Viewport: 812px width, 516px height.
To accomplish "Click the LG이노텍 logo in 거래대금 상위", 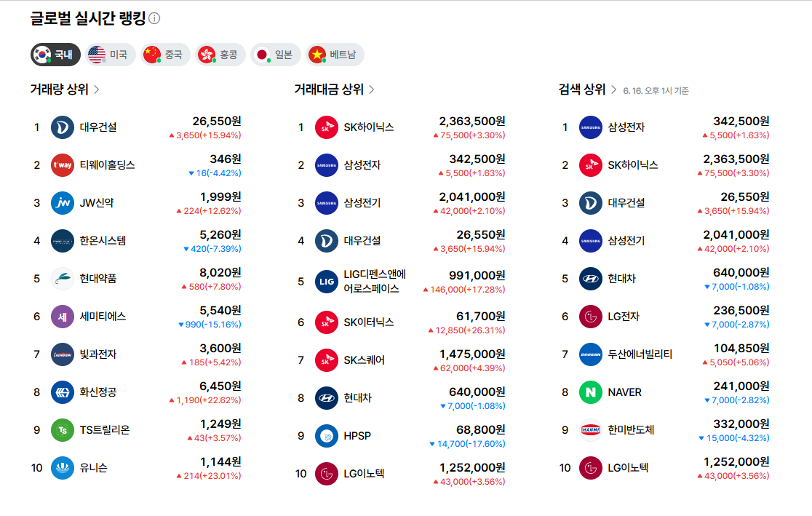I will pos(327,474).
